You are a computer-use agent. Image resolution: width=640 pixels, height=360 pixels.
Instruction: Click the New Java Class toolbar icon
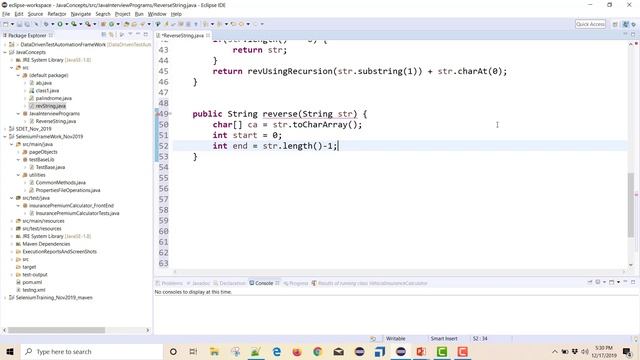click(x=111, y=24)
